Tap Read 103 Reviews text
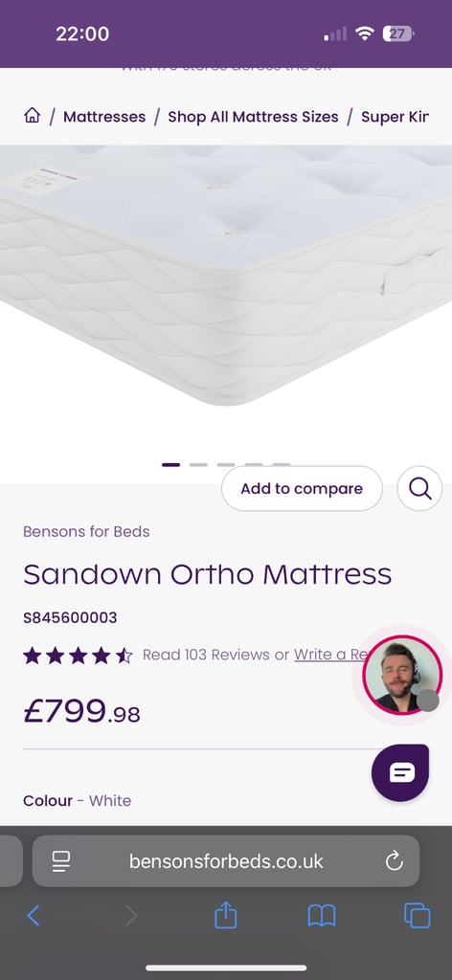The height and width of the screenshot is (980, 452). tap(208, 655)
